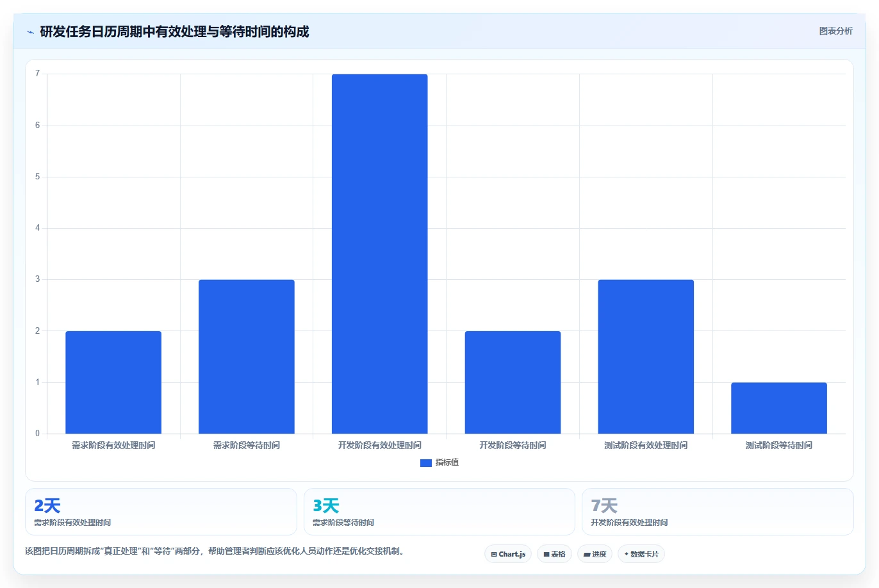Open the 7天 开发阶段有效处理时间 card
Viewport: 879px width, 588px height.
(718, 512)
